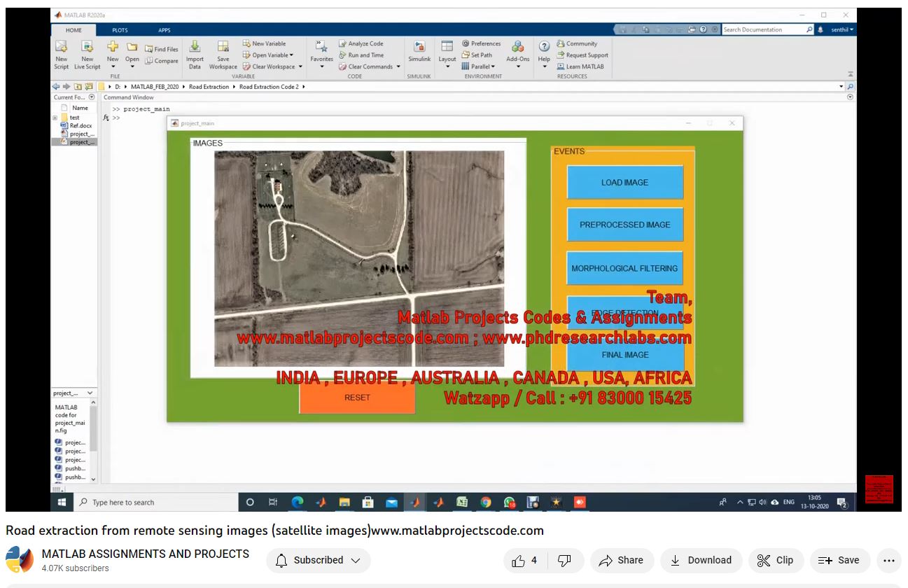Open MATLAB Preferences
908x588 pixels.
coord(481,43)
